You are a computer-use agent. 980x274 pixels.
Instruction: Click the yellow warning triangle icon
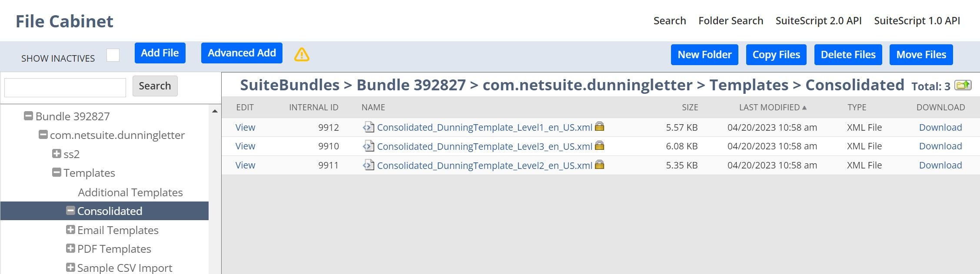click(x=301, y=54)
